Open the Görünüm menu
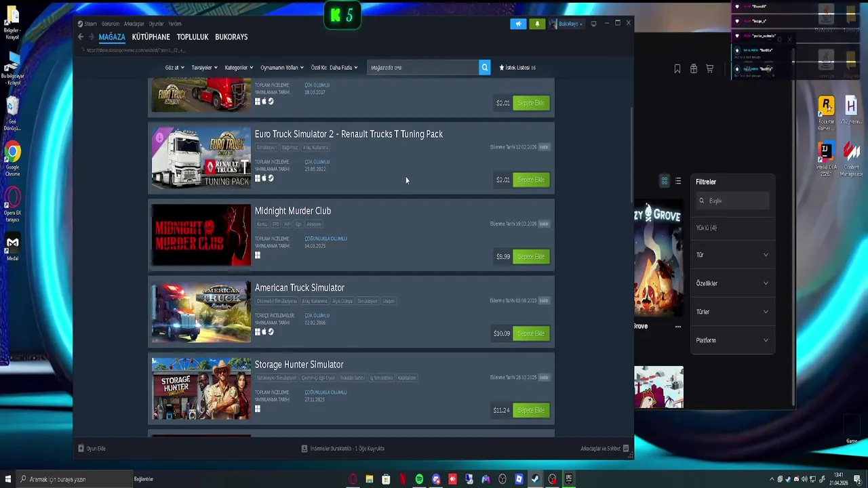 tap(111, 24)
